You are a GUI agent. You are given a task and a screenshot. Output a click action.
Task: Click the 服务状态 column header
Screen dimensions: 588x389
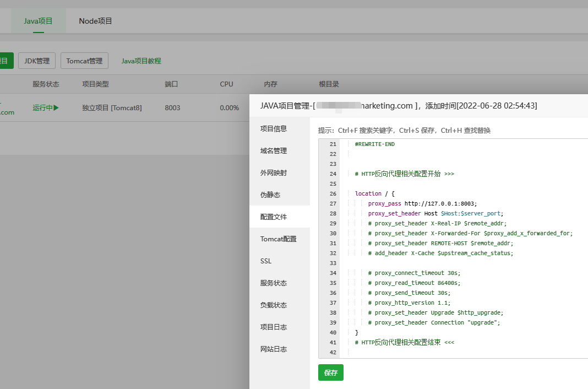pyautogui.click(x=46, y=84)
